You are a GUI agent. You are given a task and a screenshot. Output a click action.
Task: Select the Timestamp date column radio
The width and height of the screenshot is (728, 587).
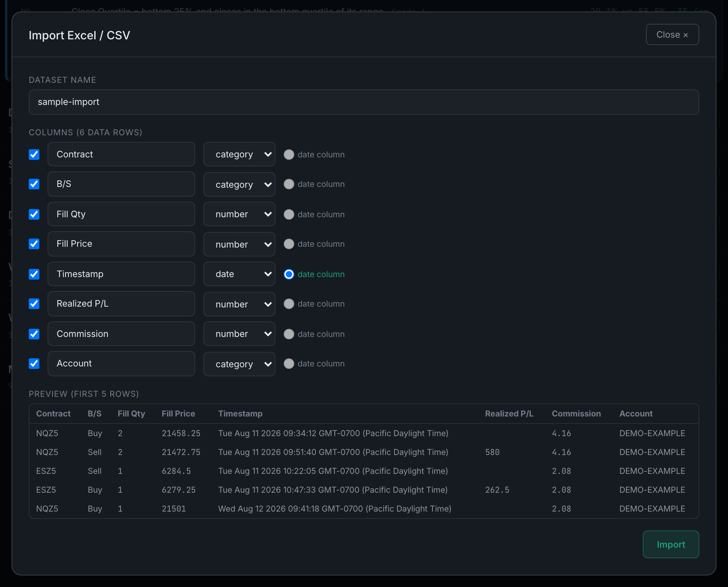click(289, 274)
